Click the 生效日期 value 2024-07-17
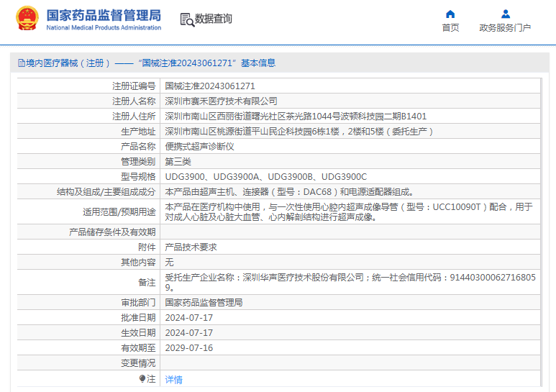The height and width of the screenshot is (392, 556). (189, 333)
